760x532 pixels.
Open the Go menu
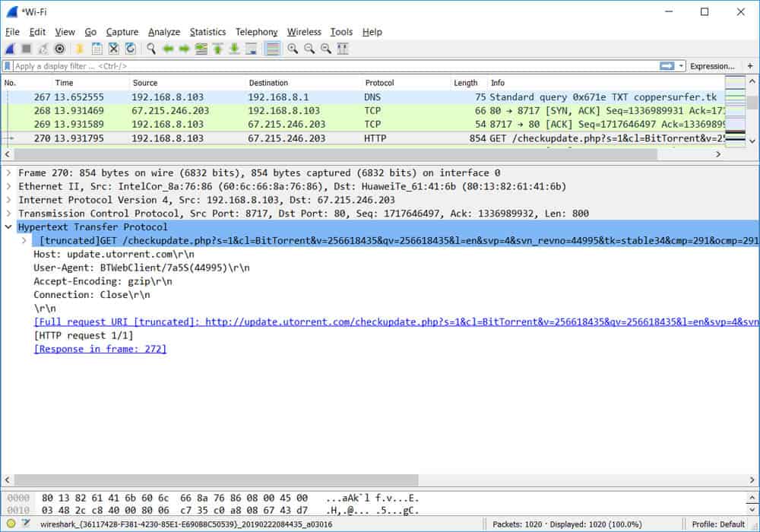(x=90, y=32)
